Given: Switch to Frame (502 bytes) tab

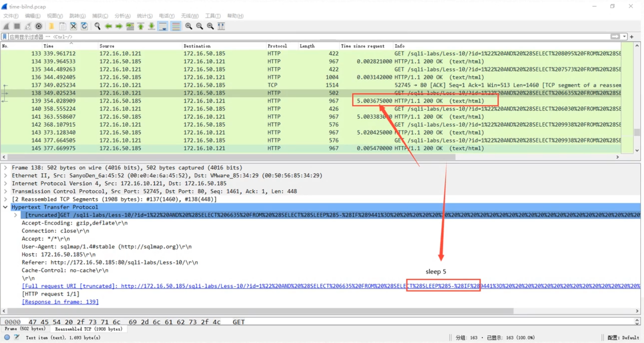Looking at the screenshot, I should [25, 329].
